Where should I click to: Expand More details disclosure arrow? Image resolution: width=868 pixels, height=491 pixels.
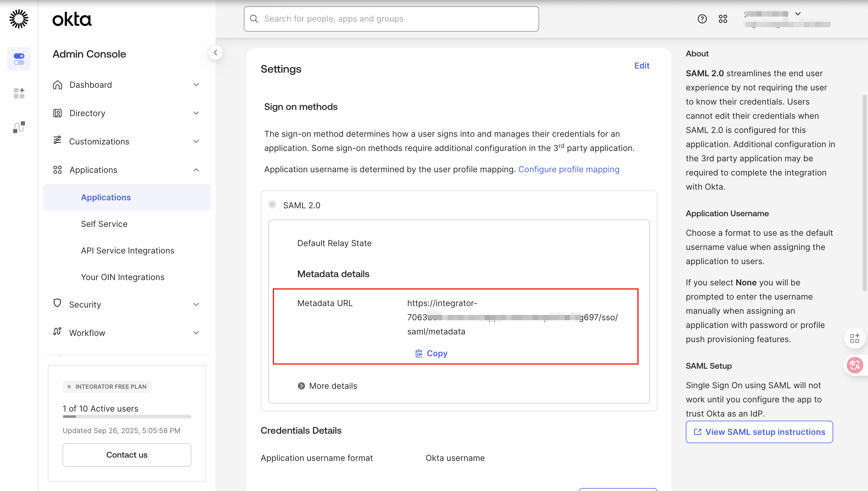(301, 386)
